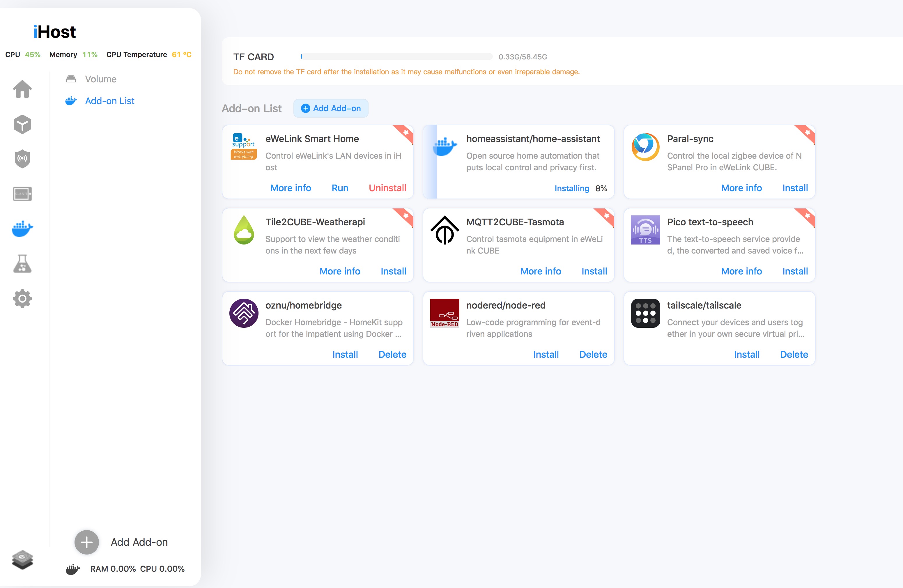Run the eWeLink Smart Home add-on

340,188
